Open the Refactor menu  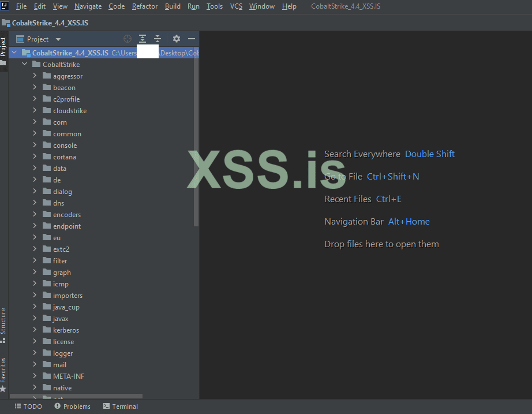pyautogui.click(x=144, y=6)
